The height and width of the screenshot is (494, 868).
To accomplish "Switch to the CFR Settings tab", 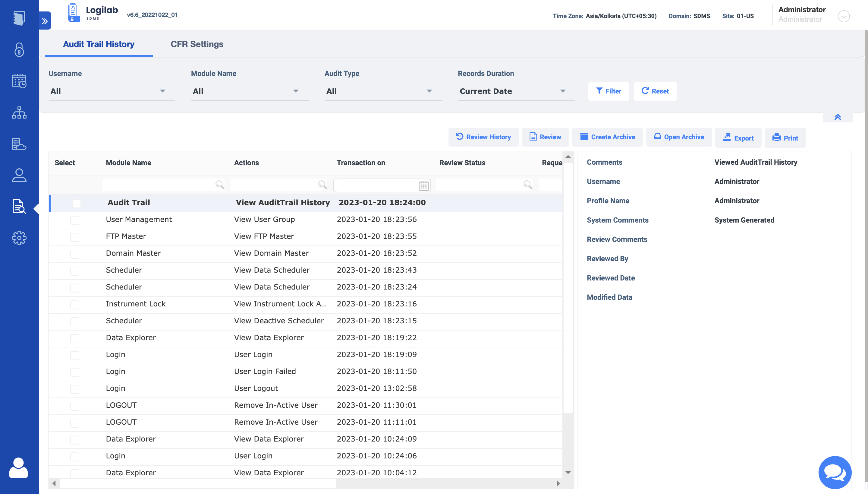I will coord(197,44).
